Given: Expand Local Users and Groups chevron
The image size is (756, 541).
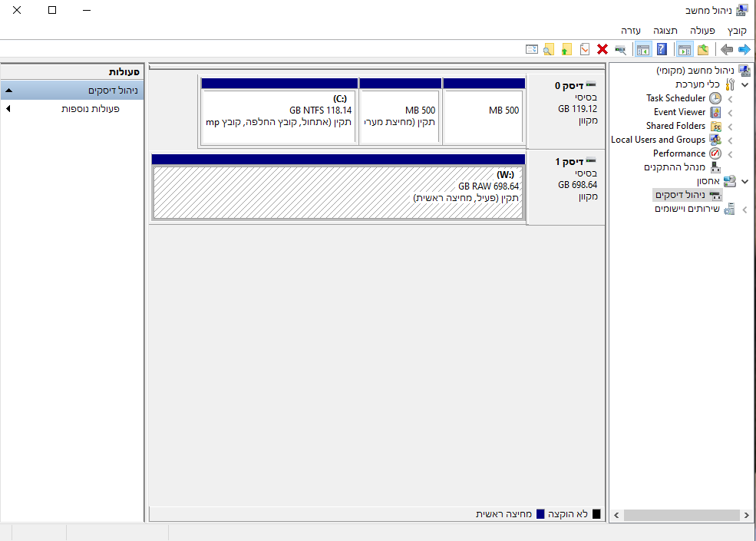Looking at the screenshot, I should [x=731, y=140].
